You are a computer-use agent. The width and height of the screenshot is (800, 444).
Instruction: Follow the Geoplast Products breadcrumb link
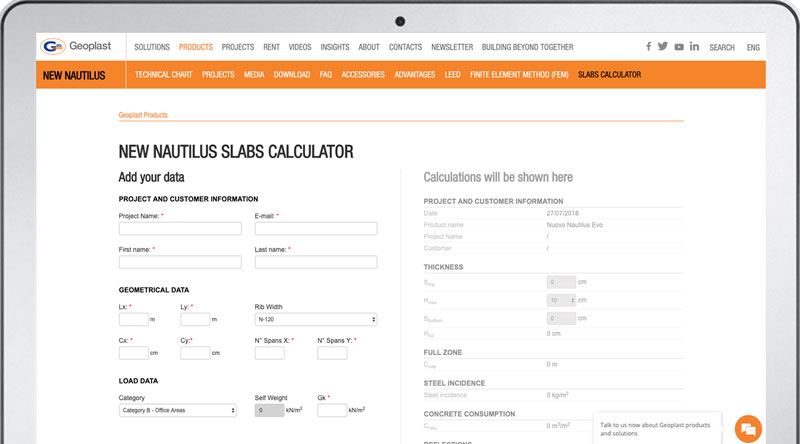[143, 115]
